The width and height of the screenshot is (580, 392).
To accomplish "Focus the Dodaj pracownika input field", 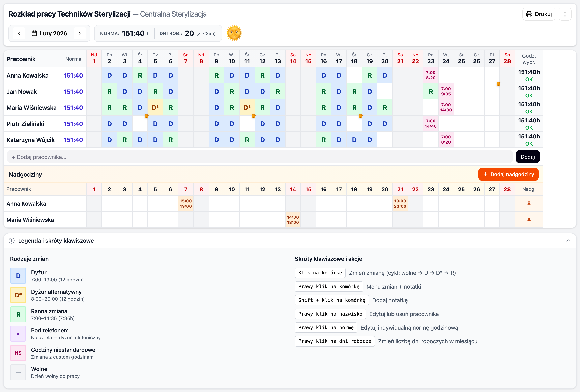I will pyautogui.click(x=260, y=157).
